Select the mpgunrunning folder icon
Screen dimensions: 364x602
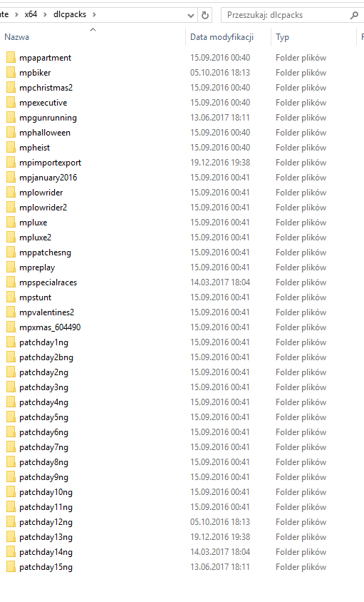tap(11, 118)
